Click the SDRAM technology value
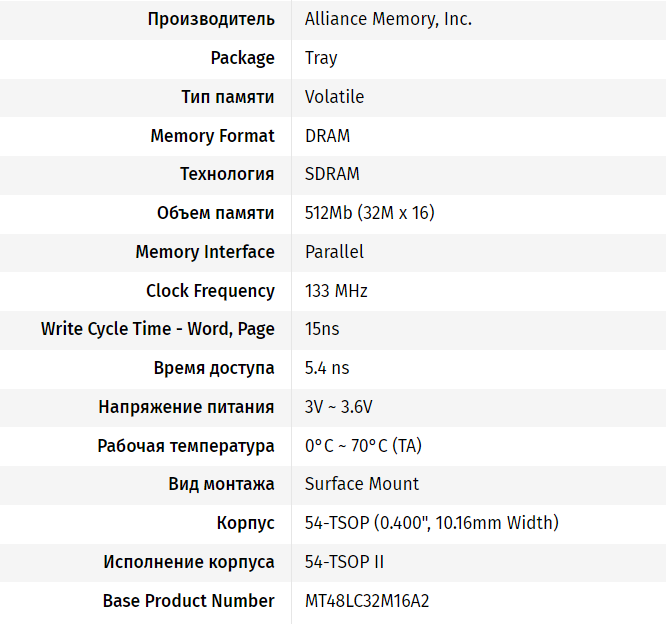666x627 pixels. point(332,174)
